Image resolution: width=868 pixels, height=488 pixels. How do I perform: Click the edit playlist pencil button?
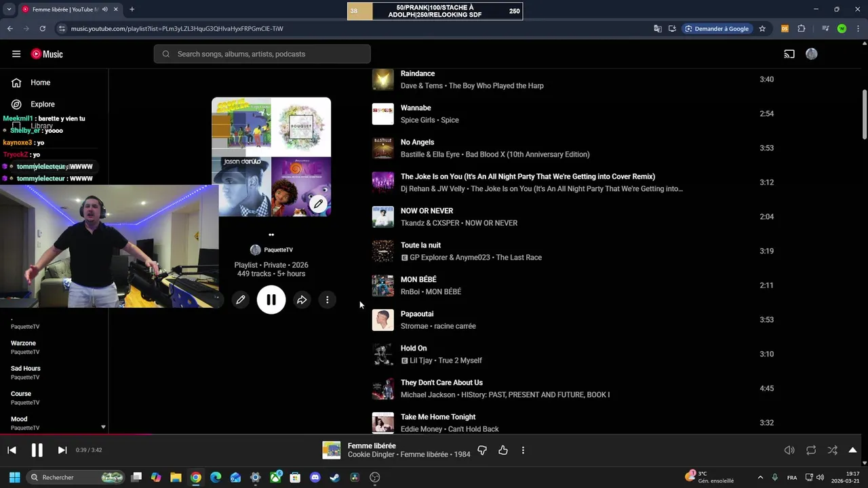[240, 300]
